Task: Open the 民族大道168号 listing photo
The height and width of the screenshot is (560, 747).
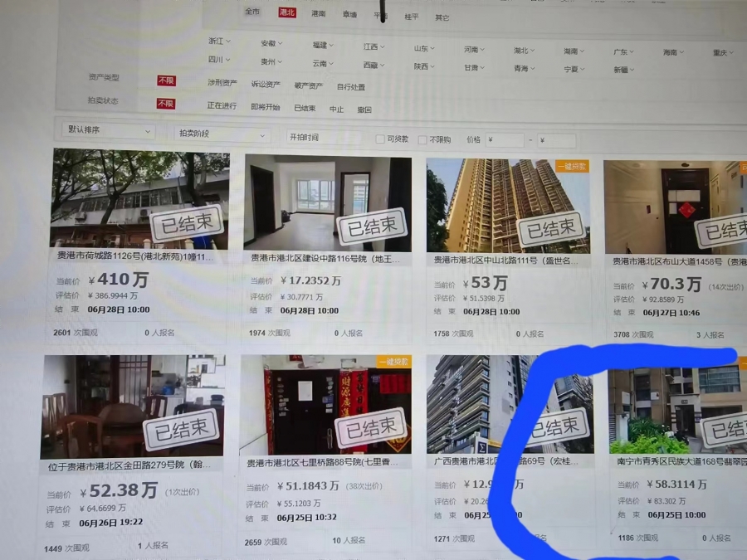Action: (678, 411)
